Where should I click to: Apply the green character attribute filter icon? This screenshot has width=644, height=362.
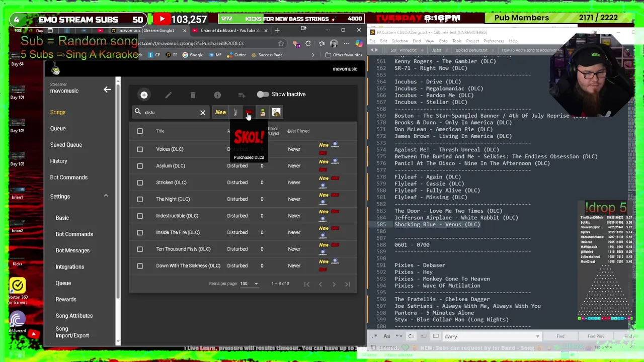coord(263,113)
